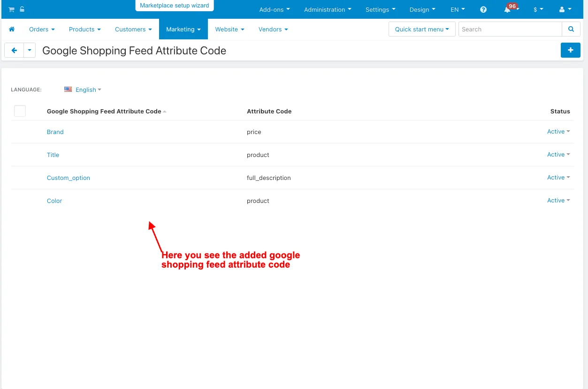Viewport: 588px width, 389px height.
Task: Click the search magnifier button
Action: tap(571, 29)
